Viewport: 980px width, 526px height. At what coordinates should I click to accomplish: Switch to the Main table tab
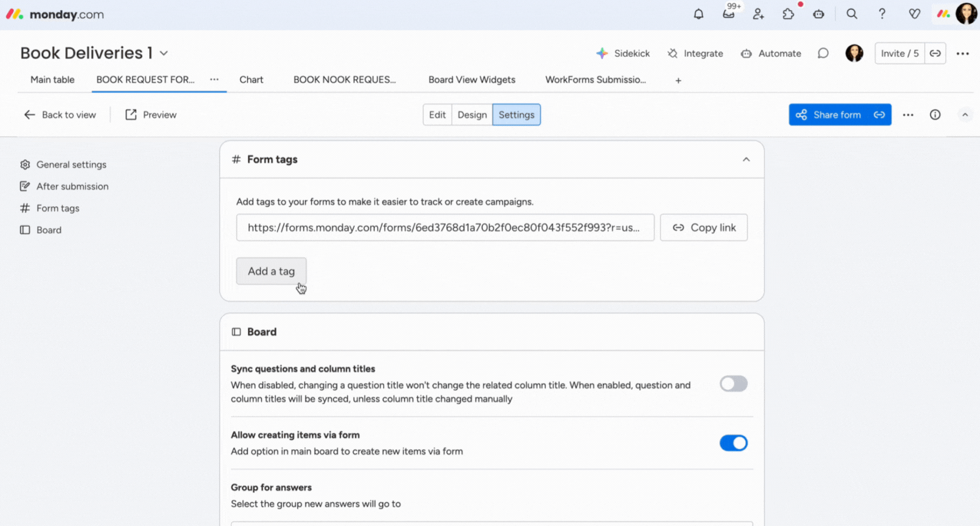(52, 80)
